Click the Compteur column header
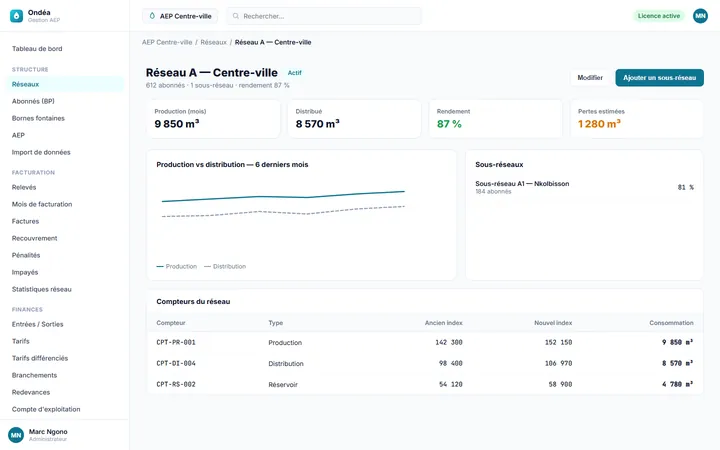 point(171,323)
